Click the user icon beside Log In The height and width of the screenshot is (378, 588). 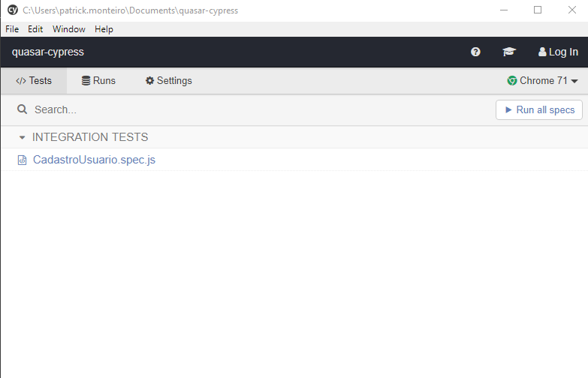point(542,52)
